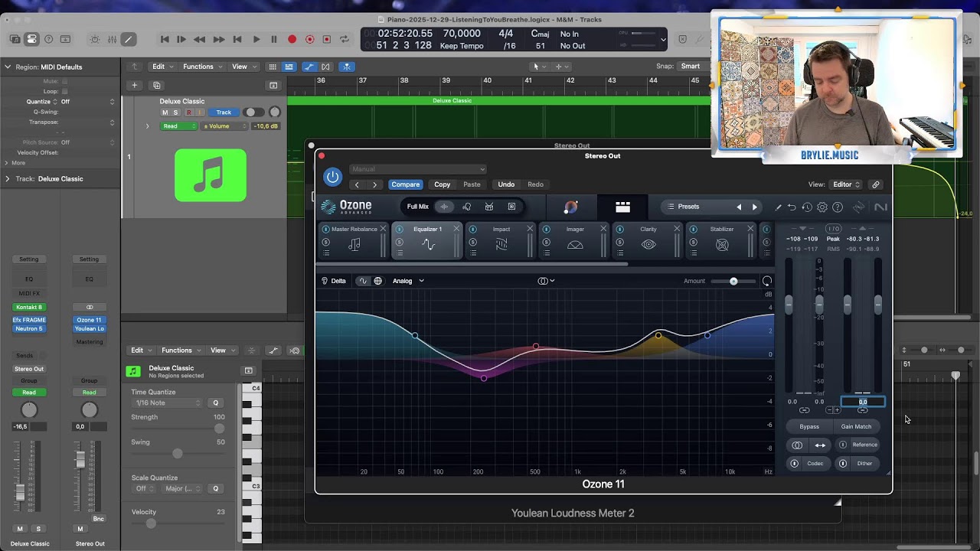Open the piano roll Edit menu
Image resolution: width=980 pixels, height=551 pixels.
(x=141, y=350)
